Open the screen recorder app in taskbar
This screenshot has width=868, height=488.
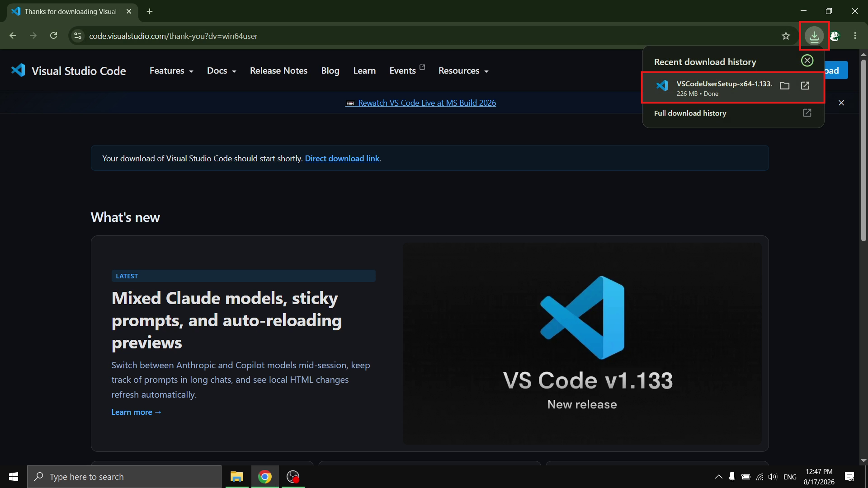pos(293,477)
